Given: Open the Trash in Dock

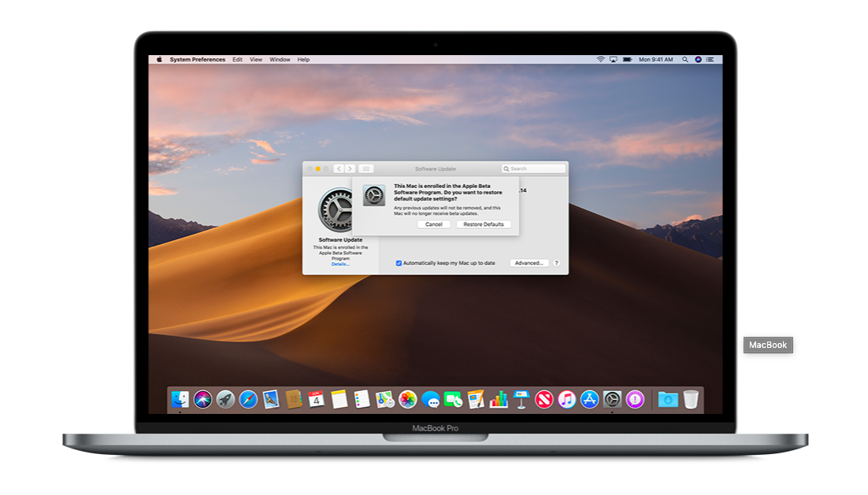Looking at the screenshot, I should point(690,399).
